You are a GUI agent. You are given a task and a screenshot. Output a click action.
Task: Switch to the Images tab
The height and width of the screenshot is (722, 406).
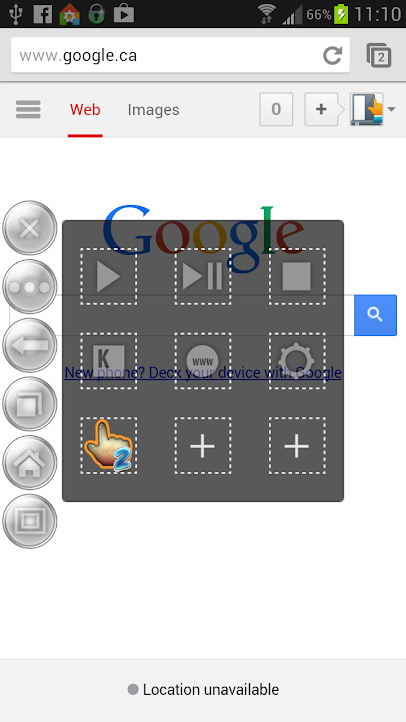pyautogui.click(x=153, y=110)
